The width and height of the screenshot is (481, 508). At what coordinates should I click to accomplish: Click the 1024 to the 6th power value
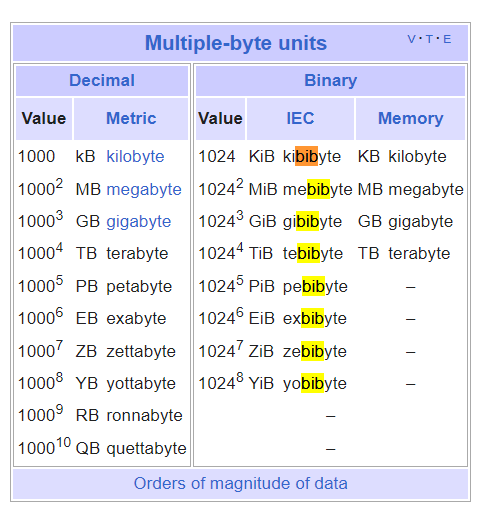coord(221,317)
